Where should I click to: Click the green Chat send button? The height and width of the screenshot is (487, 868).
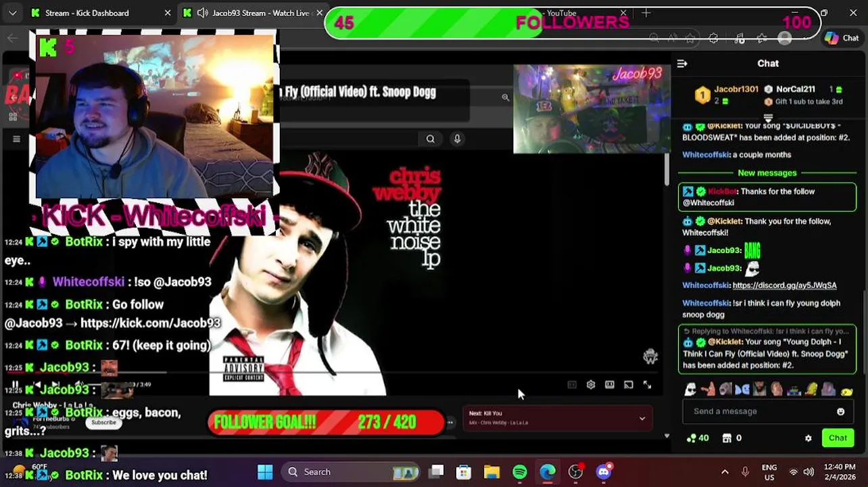(838, 438)
